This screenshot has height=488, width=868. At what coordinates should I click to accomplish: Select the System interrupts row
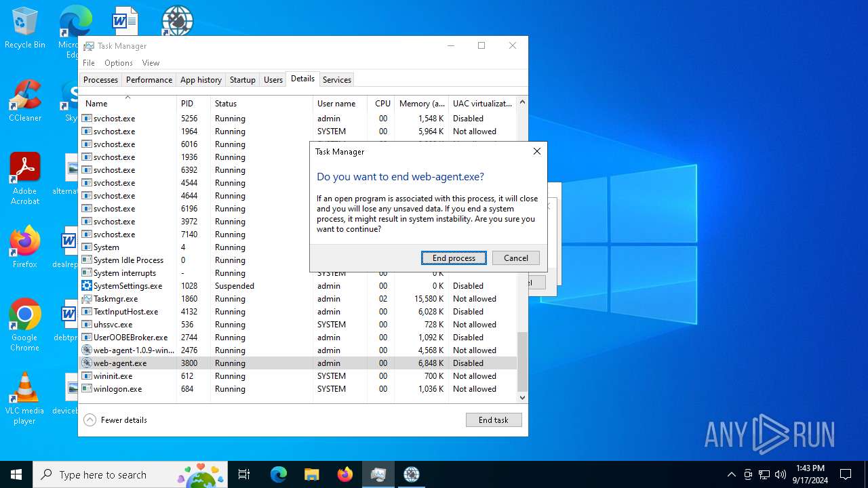(298, 273)
